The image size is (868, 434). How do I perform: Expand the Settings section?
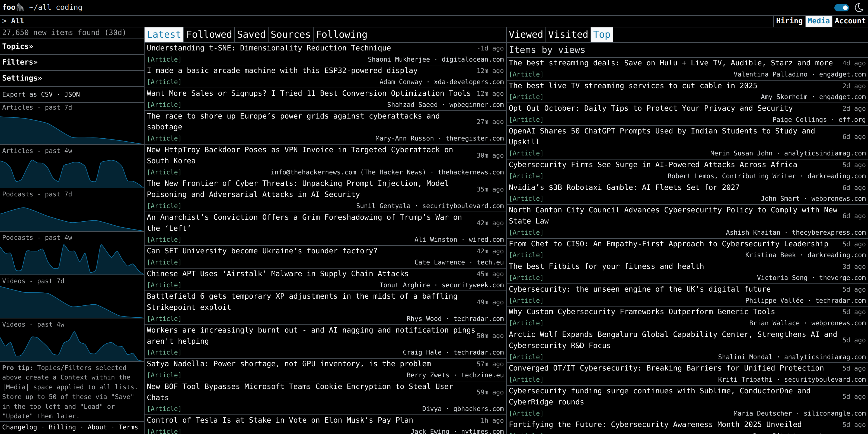click(x=22, y=78)
